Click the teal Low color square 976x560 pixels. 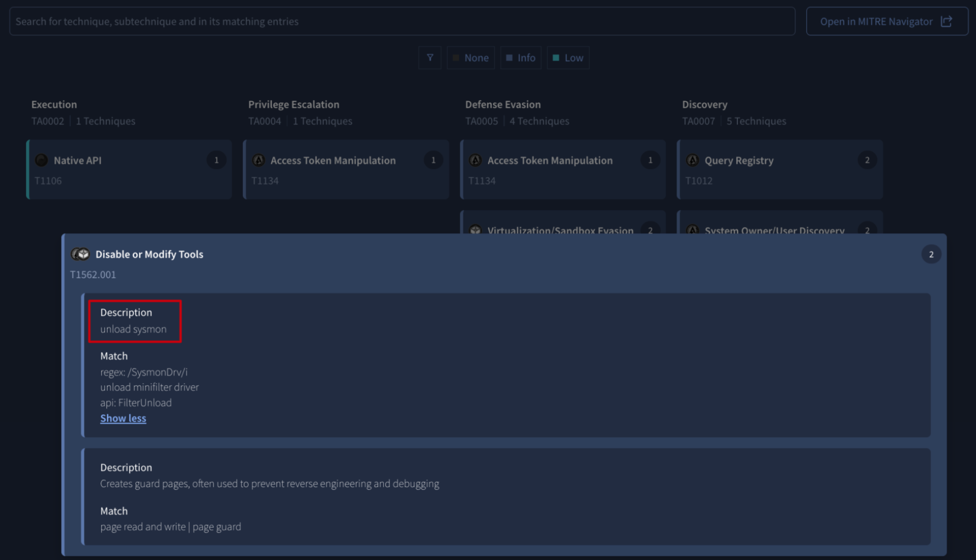click(x=556, y=58)
